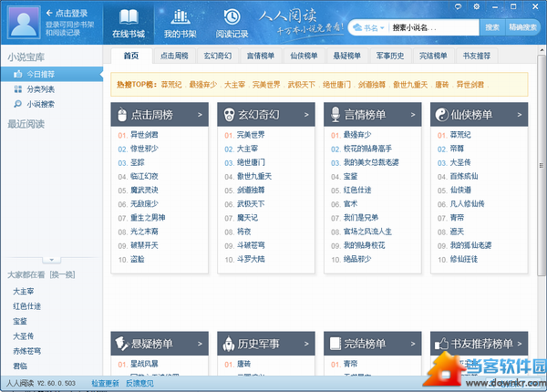The width and height of the screenshot is (547, 392).
Task: Click the 检查更新 check update link
Action: click(x=105, y=383)
